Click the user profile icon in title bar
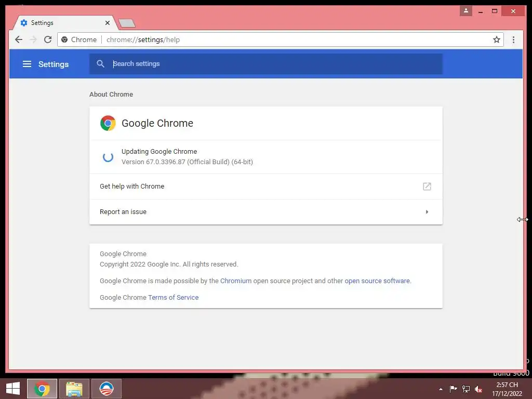 click(x=466, y=11)
